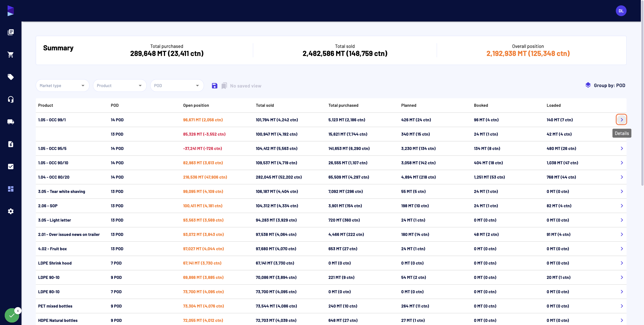The width and height of the screenshot is (644, 325).
Task: Expand details chevron for 3.05 - Light letter
Action: coord(621,220)
